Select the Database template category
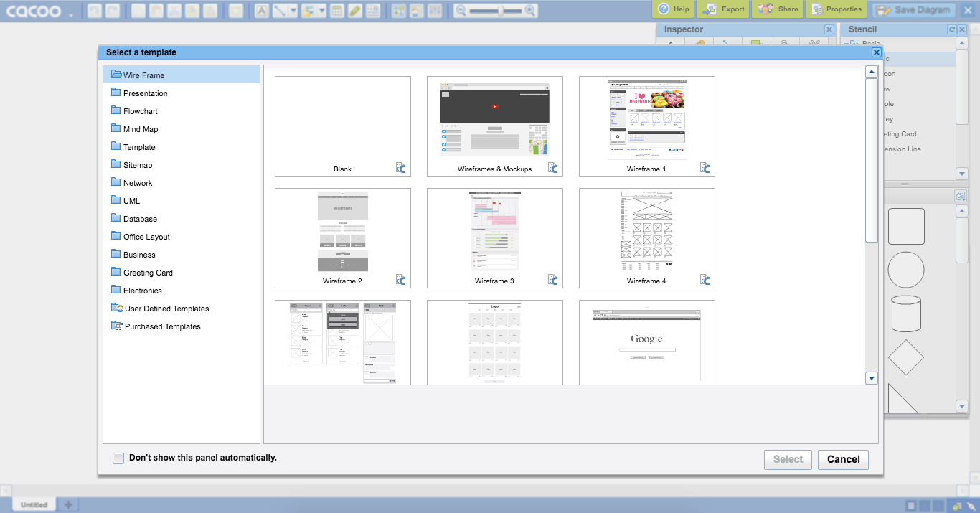Viewport: 980px width, 513px height. (x=182, y=218)
